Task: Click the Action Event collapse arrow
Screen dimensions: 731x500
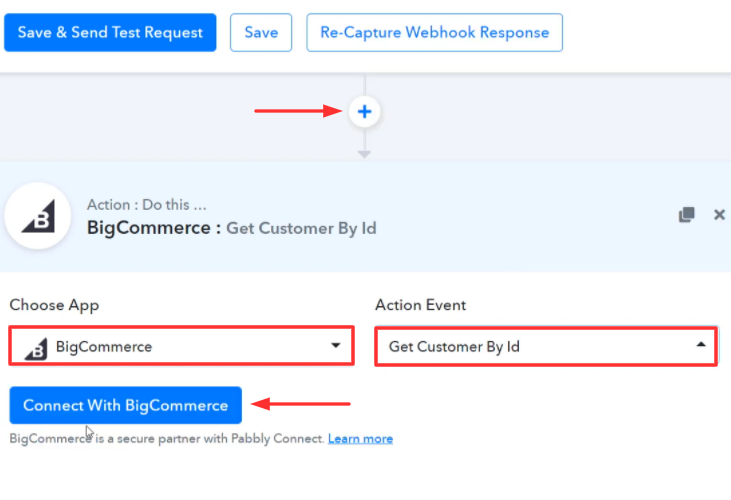Action: 701,344
